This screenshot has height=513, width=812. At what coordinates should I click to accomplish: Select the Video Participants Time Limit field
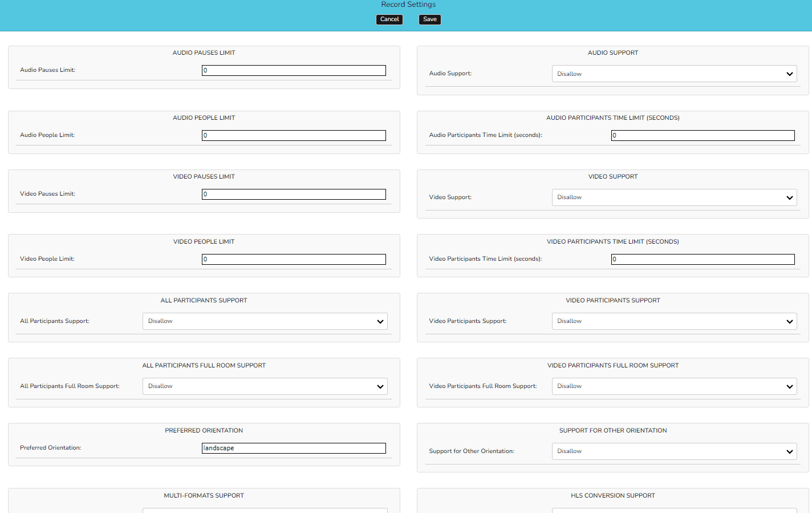703,259
